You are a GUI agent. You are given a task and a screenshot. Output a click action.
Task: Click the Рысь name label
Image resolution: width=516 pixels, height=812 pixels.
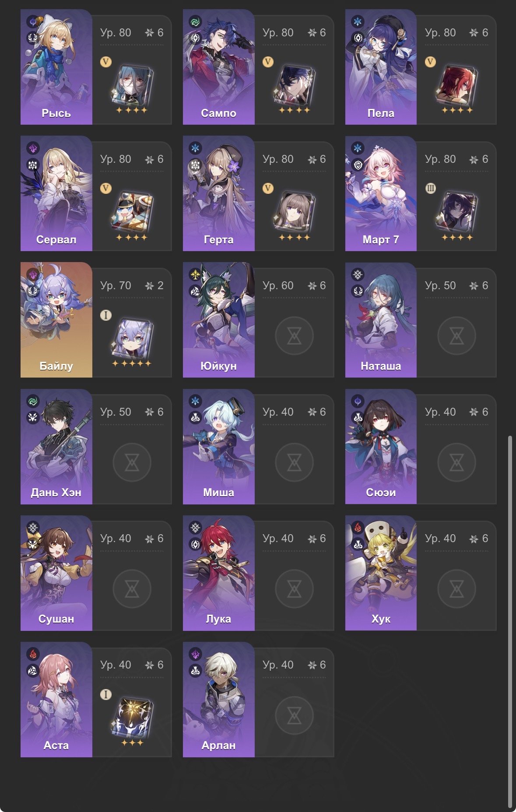pos(56,113)
